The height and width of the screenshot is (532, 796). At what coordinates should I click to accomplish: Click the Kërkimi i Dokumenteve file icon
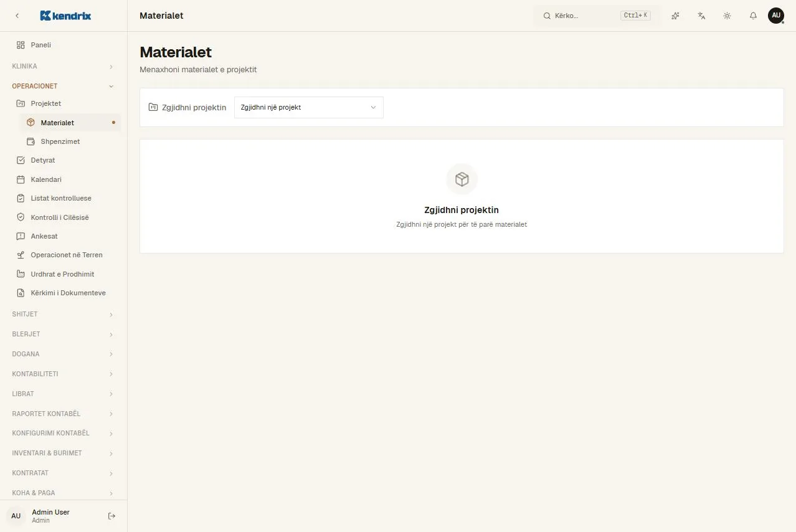pos(21,293)
